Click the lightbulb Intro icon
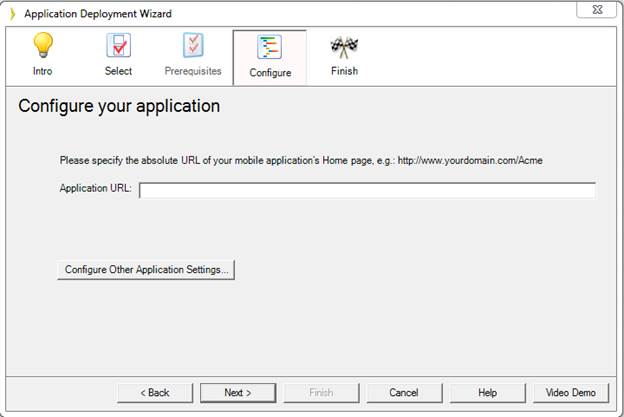624x417 pixels. pos(43,45)
